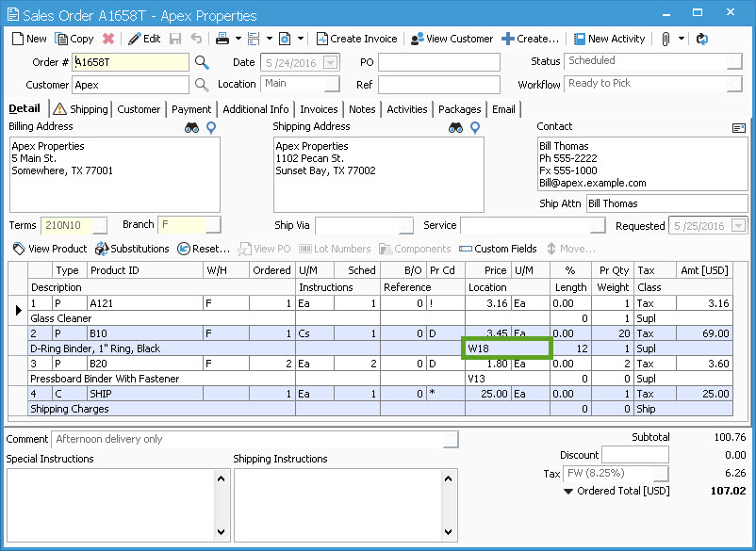Open Lot Numbers for the line item
756x551 pixels.
pyautogui.click(x=335, y=249)
